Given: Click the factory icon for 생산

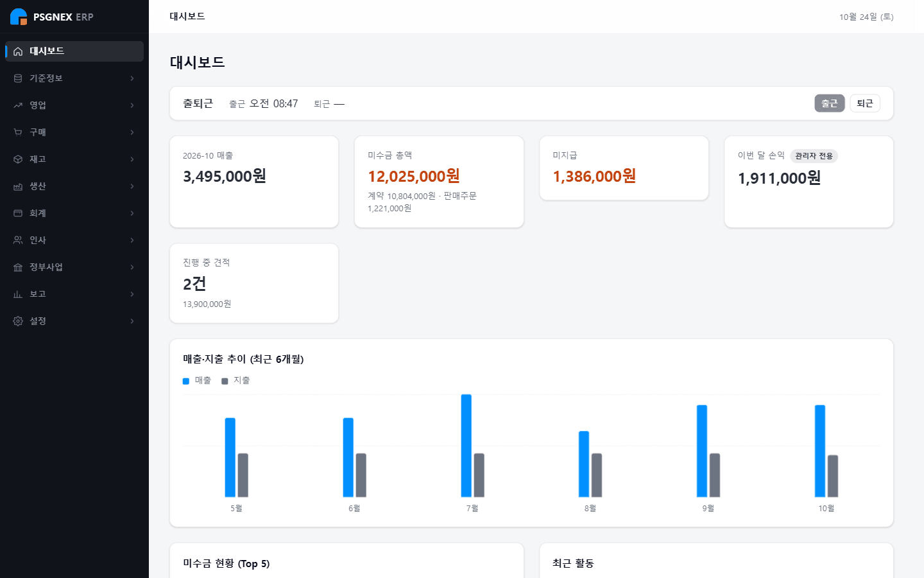Looking at the screenshot, I should tap(18, 186).
